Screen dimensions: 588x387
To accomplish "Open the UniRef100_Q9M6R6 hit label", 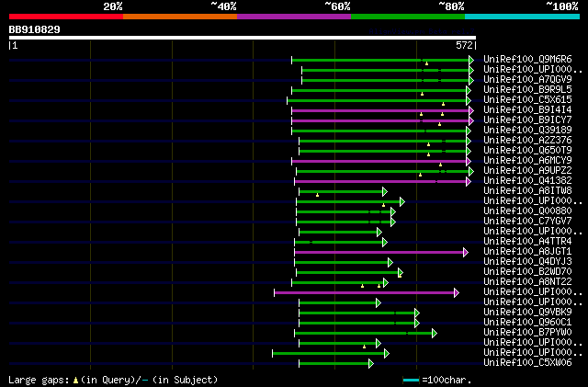I will [x=527, y=60].
